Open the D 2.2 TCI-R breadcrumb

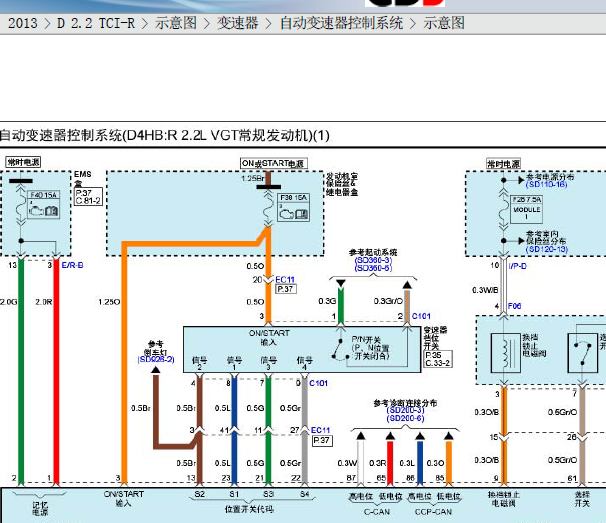point(96,23)
